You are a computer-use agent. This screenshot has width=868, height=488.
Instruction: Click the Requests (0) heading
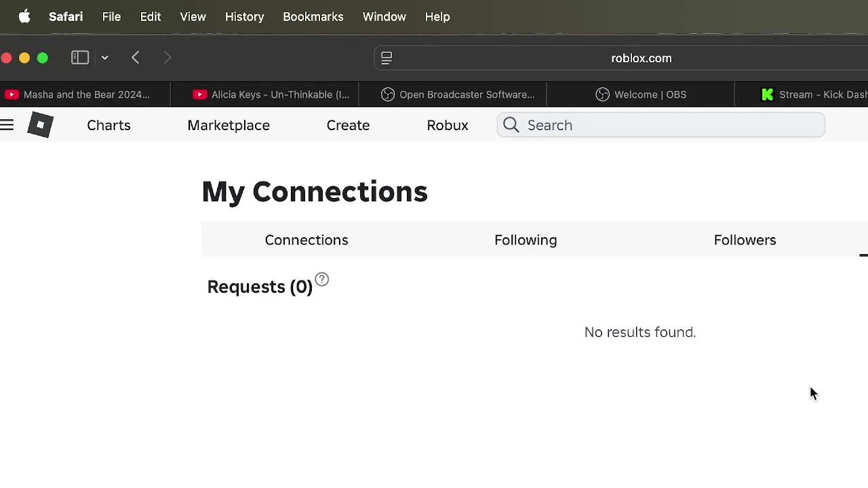(260, 287)
